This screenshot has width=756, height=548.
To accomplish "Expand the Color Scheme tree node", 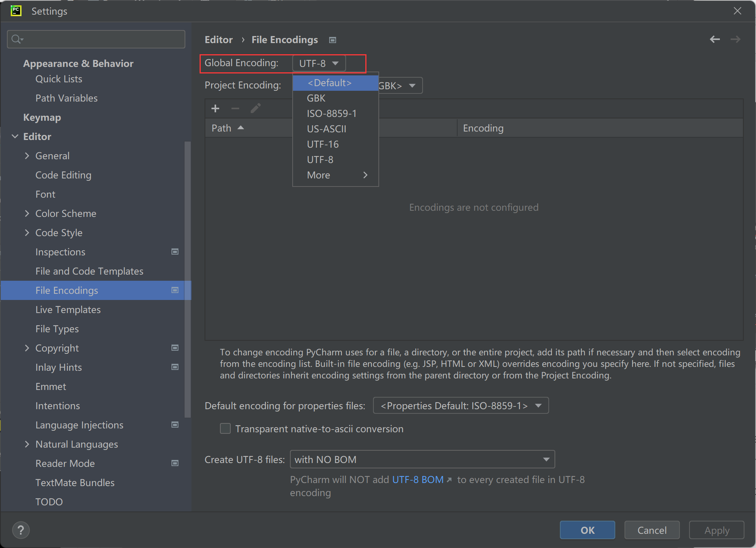I will click(x=27, y=213).
